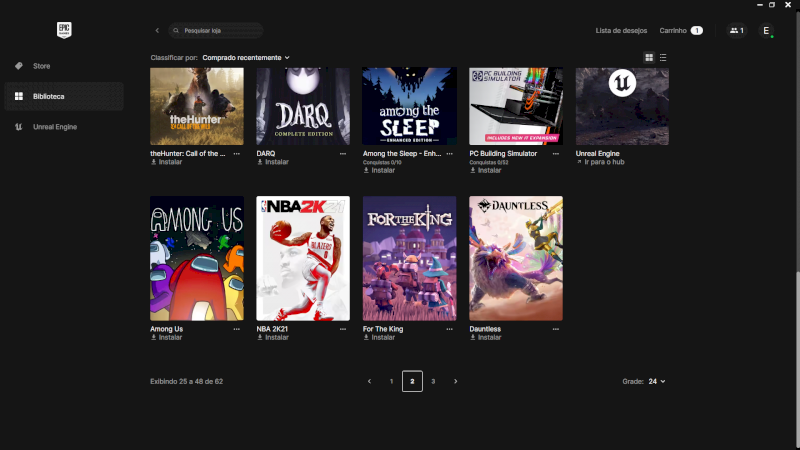Open the Among the Sleep cover

click(x=410, y=106)
